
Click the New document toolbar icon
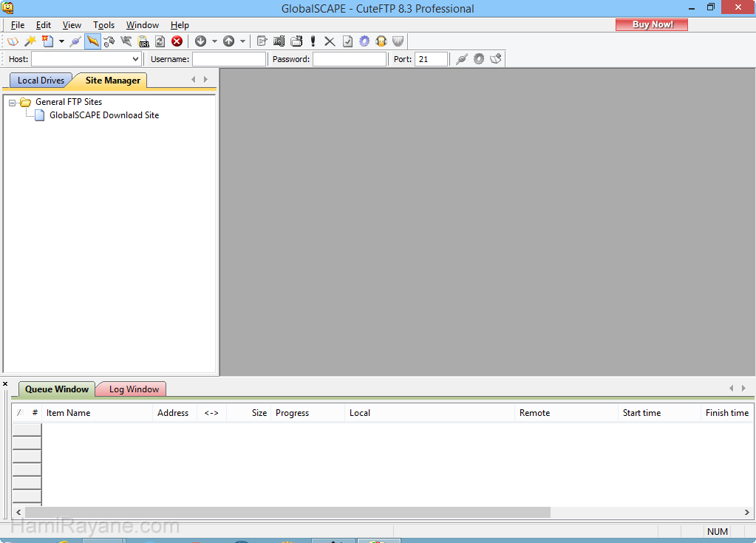[x=47, y=41]
